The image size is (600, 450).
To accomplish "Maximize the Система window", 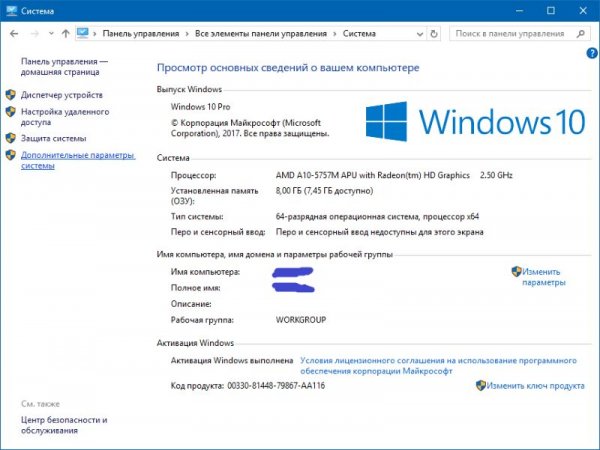I will (551, 10).
